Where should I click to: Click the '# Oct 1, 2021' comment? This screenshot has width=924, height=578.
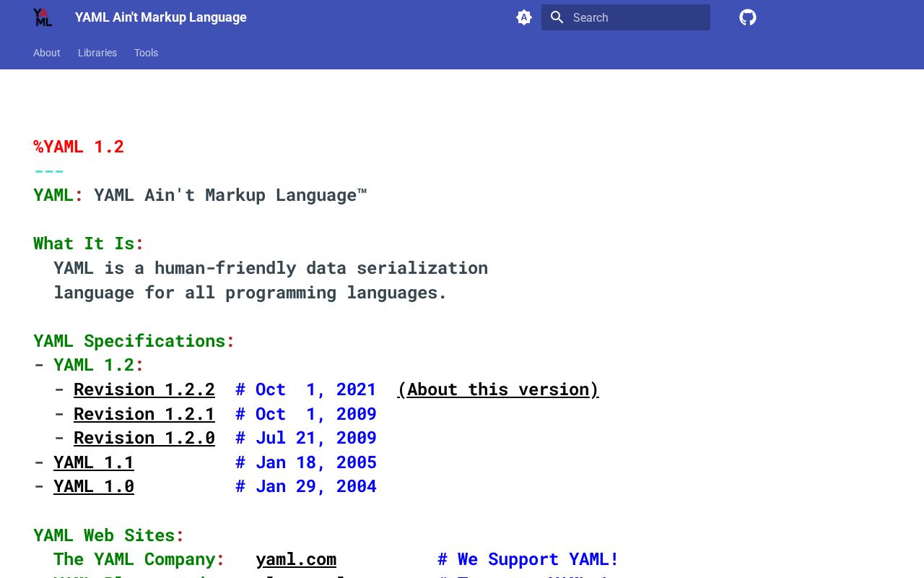306,389
